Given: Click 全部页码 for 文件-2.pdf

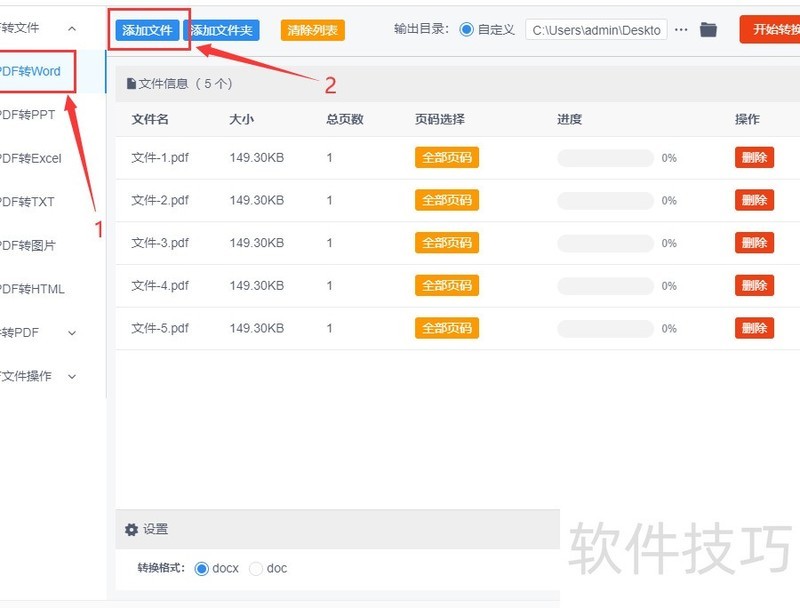Looking at the screenshot, I should (x=446, y=200).
